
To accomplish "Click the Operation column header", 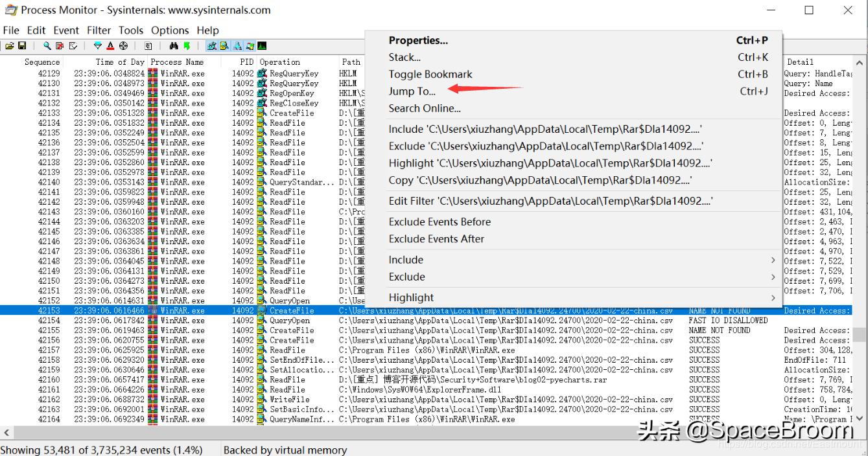I will [280, 62].
